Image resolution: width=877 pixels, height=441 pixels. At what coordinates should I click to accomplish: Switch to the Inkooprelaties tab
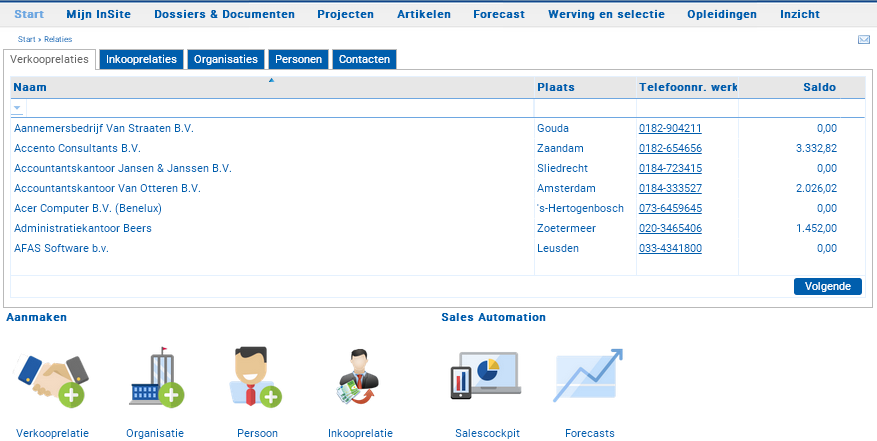[142, 59]
